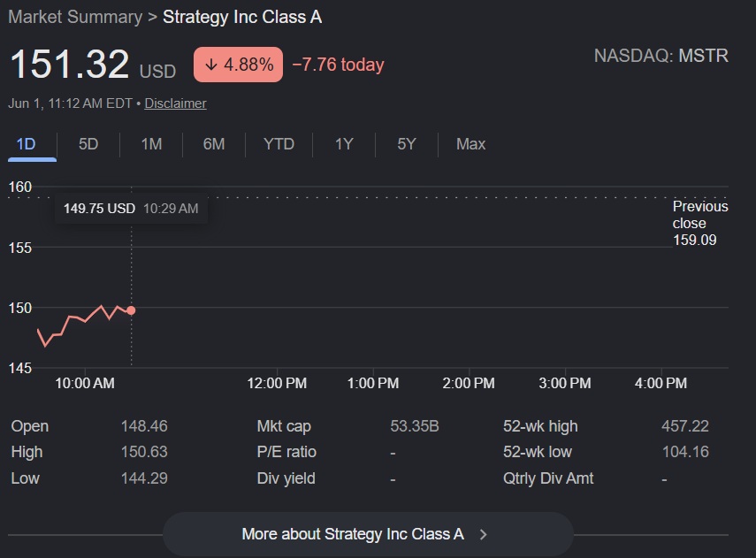Click the P/E ratio label
This screenshot has height=558, width=756.
286,452
